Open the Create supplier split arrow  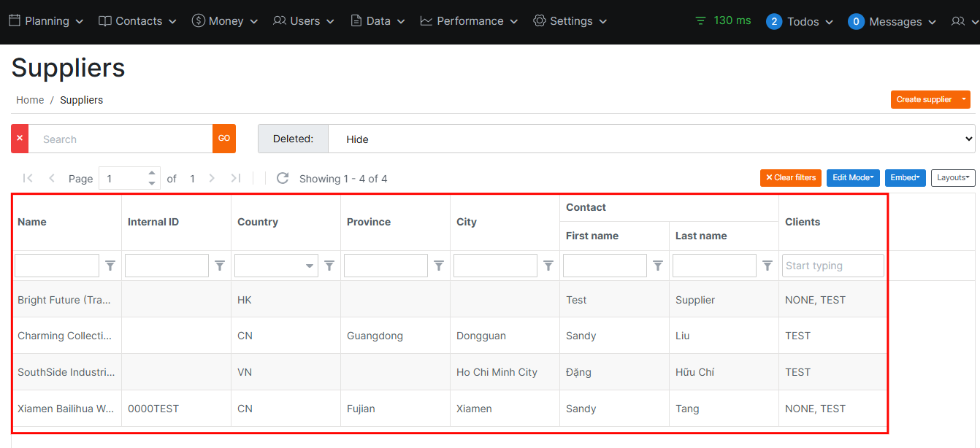[964, 99]
